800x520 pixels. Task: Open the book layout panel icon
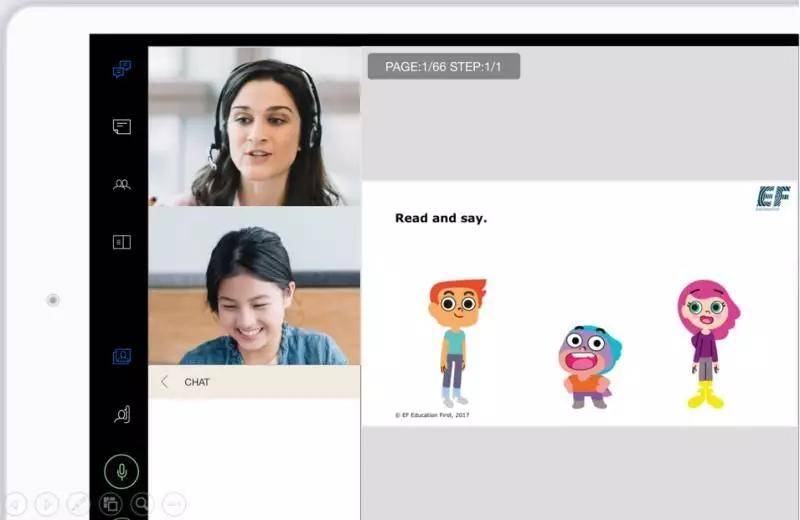click(122, 242)
